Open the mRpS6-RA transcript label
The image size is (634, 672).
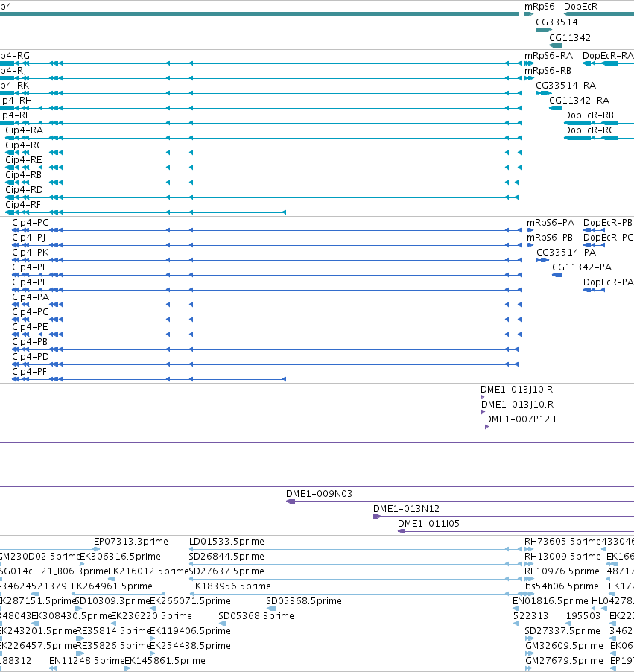(548, 56)
